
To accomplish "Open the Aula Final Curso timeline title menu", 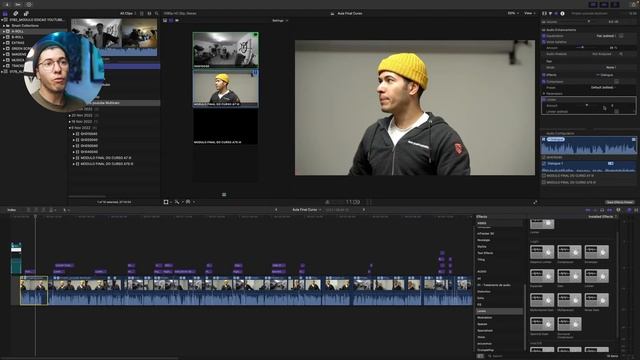I will pos(307,210).
